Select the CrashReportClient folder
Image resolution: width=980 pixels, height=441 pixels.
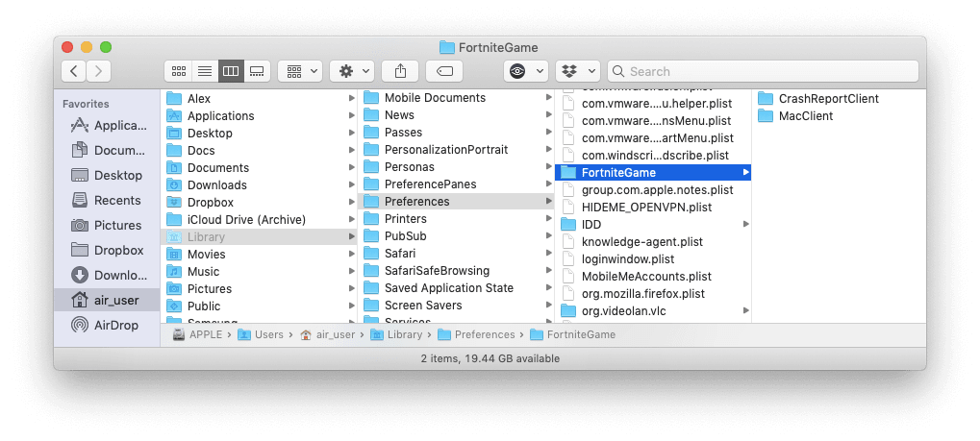point(818,99)
